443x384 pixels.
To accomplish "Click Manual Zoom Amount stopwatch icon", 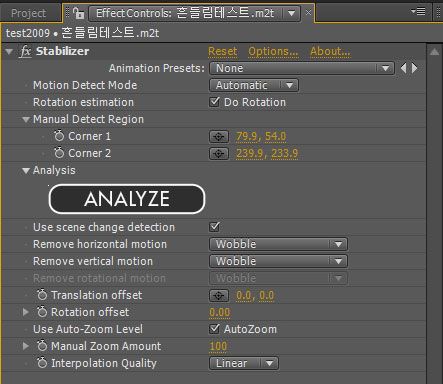I will click(x=42, y=346).
